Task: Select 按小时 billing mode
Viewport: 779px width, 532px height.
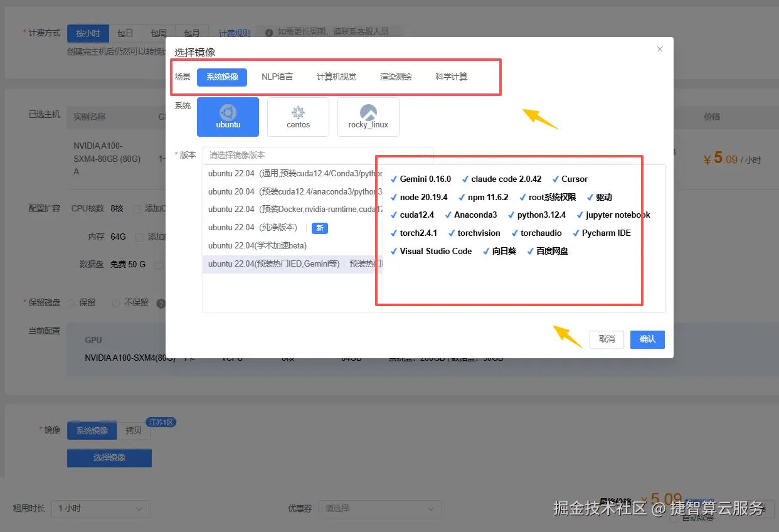Action: [x=88, y=33]
